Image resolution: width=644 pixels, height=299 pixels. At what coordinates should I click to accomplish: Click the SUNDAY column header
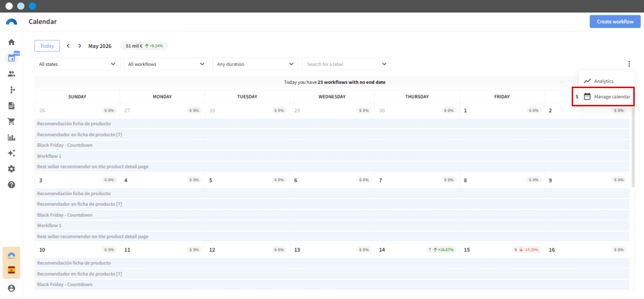77,97
